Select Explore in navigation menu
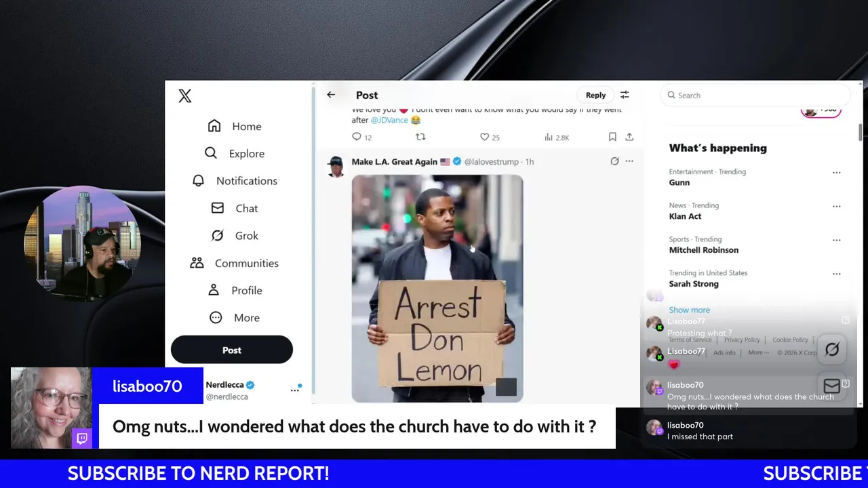Viewport: 868px width, 488px height. [x=247, y=154]
